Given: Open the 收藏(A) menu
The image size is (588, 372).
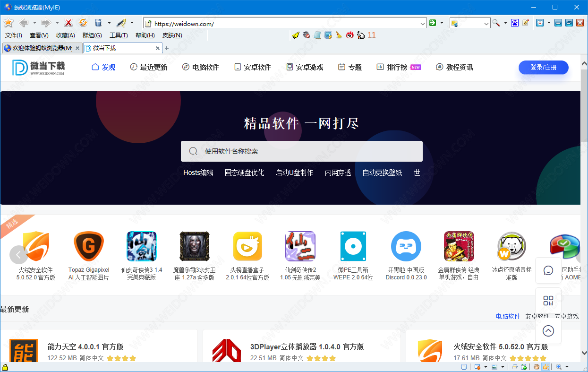Looking at the screenshot, I should [x=65, y=35].
